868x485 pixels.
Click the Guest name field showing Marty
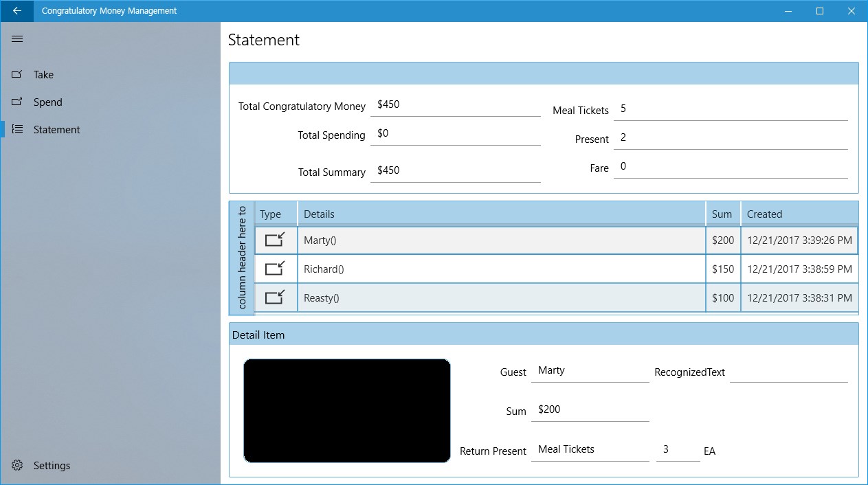pos(590,371)
